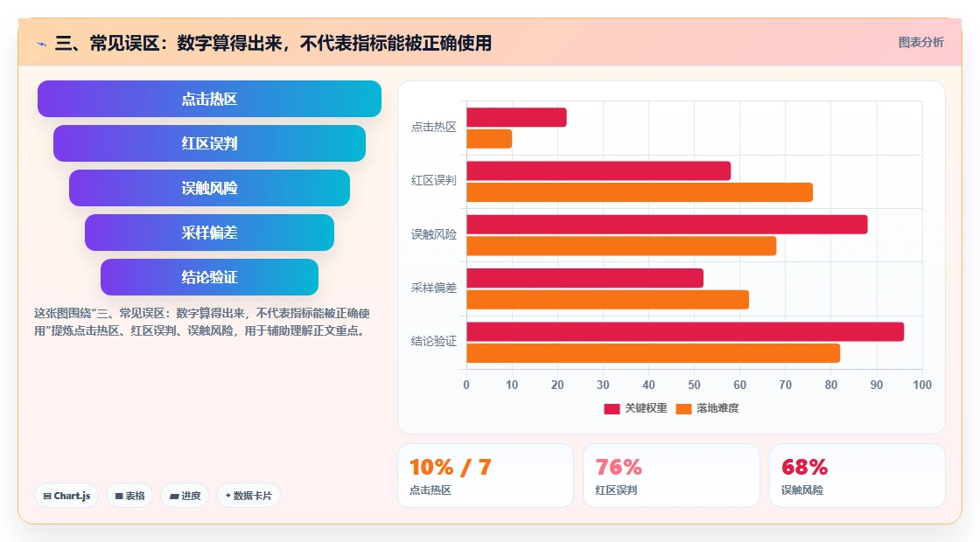Select the 误触风险 funnel stage
Screen dimensions: 980x542
tap(209, 188)
